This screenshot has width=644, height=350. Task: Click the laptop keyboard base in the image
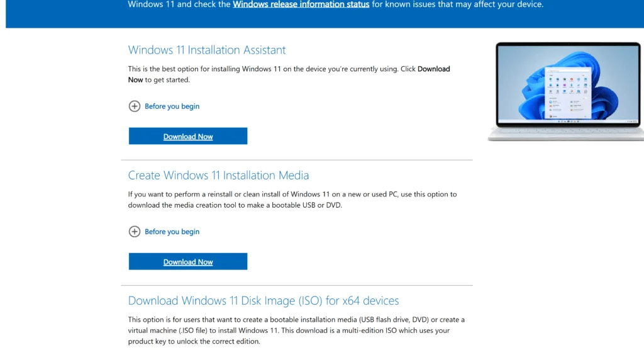(567, 133)
